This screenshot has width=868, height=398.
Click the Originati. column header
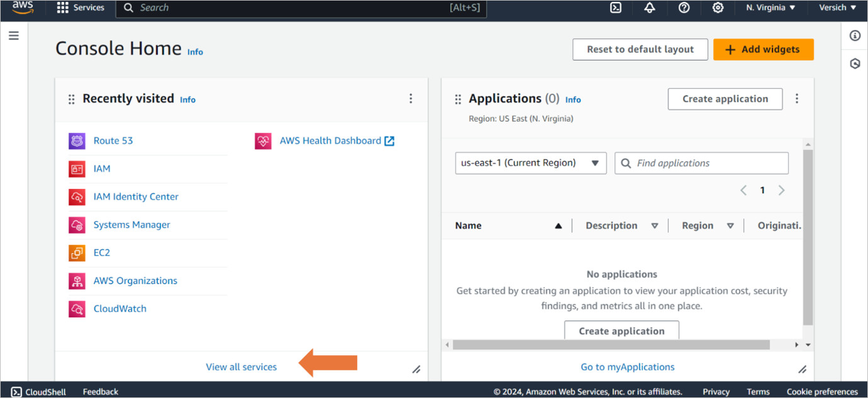coord(779,225)
